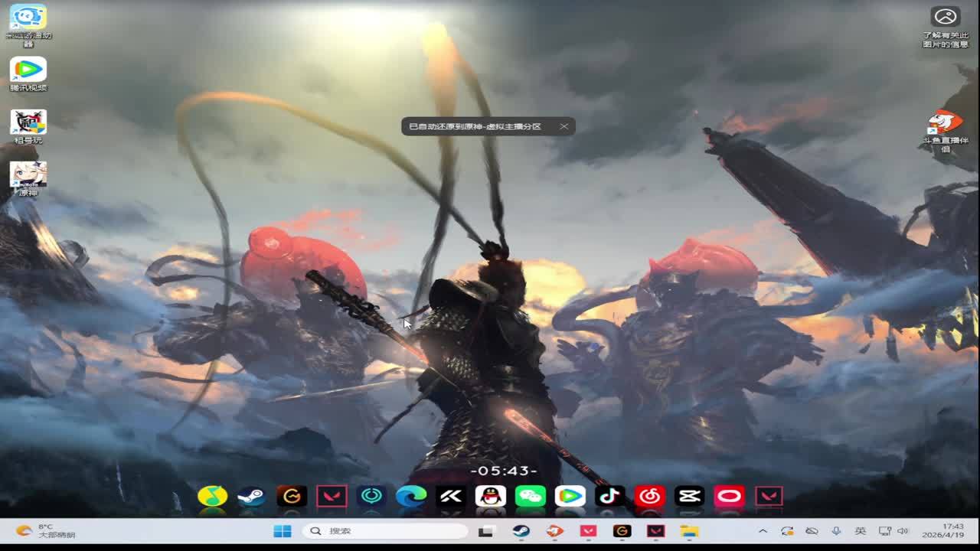The width and height of the screenshot is (980, 551).
Task: Dismiss the 已自动还原 notification banner
Action: pos(564,126)
